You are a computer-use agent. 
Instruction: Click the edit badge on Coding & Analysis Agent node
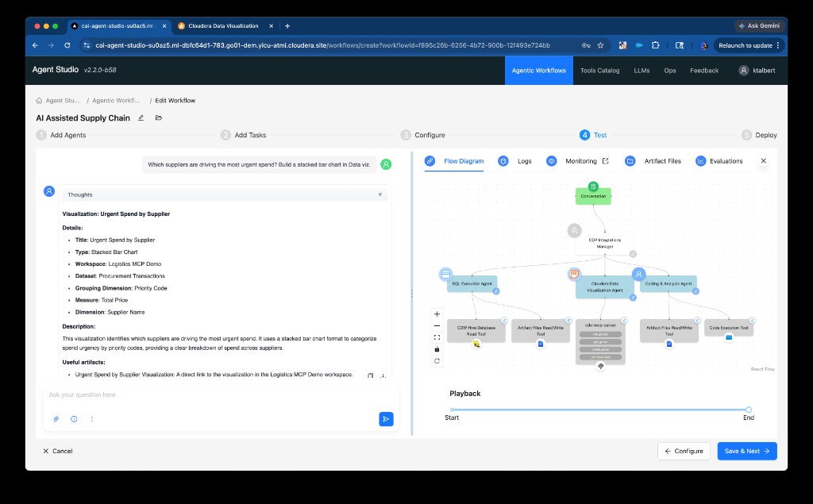coord(695,291)
